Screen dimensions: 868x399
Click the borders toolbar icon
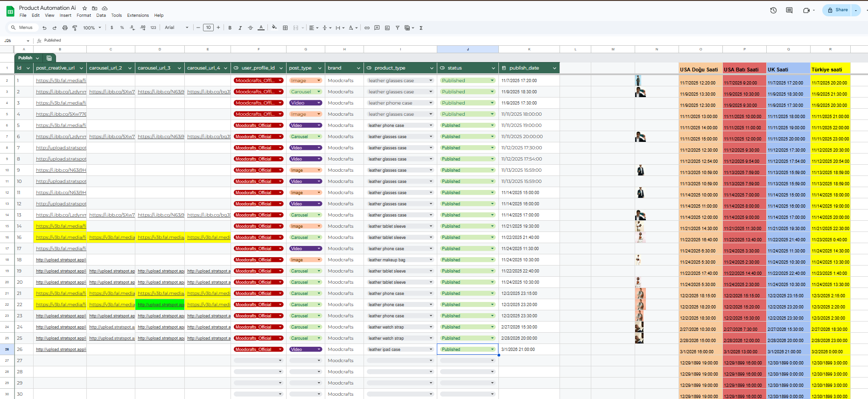point(285,28)
